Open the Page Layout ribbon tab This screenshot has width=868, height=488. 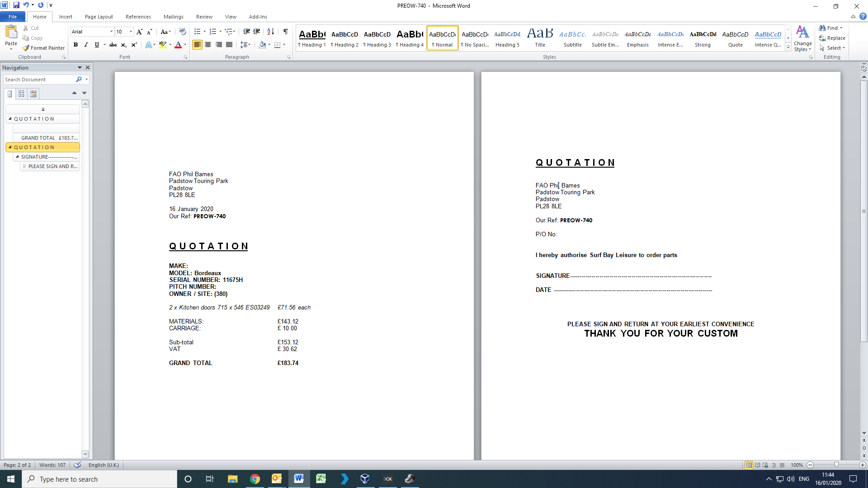click(x=99, y=17)
